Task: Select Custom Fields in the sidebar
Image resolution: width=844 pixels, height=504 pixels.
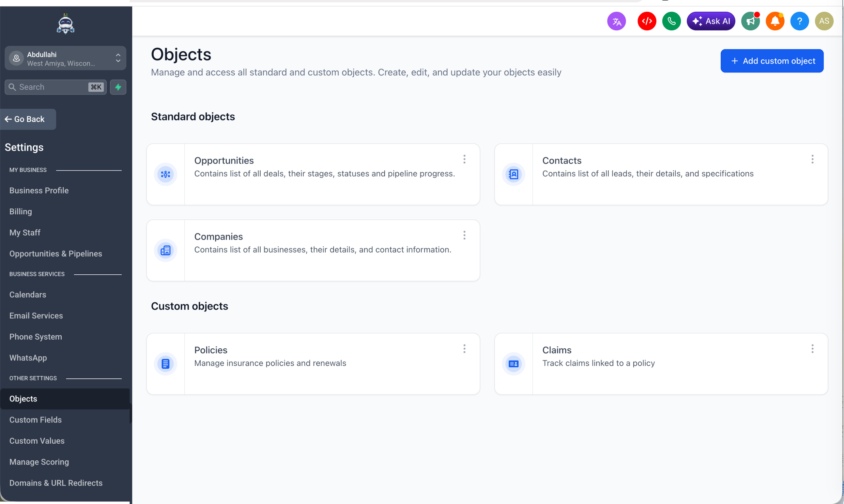Action: [35, 420]
